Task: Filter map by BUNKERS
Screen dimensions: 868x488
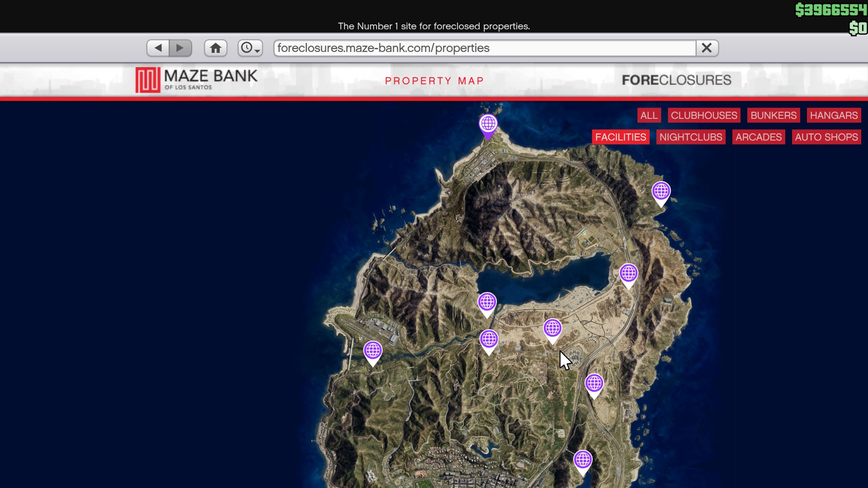Action: pos(774,115)
